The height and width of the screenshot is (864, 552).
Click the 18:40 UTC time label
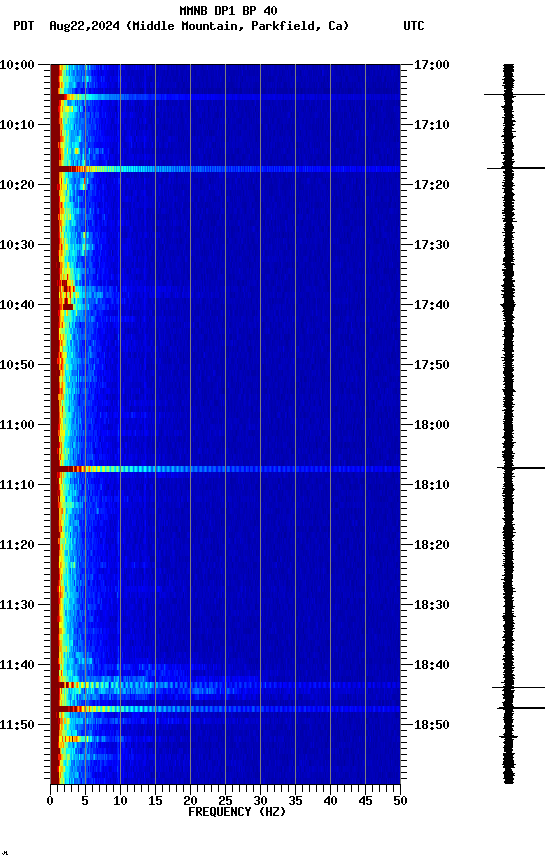click(432, 665)
